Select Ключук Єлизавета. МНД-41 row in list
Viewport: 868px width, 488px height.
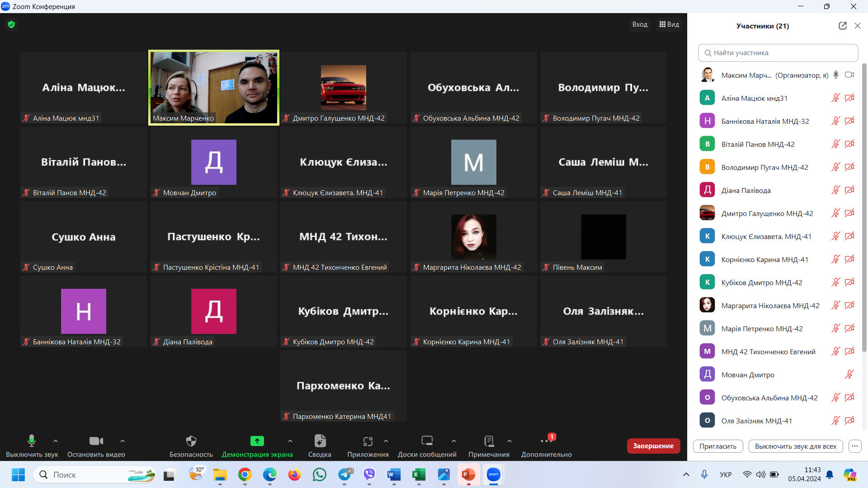pos(777,236)
